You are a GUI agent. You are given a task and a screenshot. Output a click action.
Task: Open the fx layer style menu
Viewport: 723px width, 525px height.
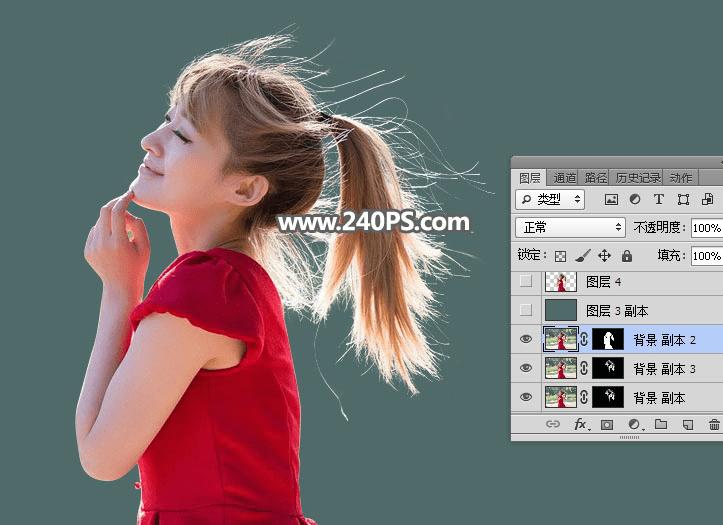[x=581, y=424]
